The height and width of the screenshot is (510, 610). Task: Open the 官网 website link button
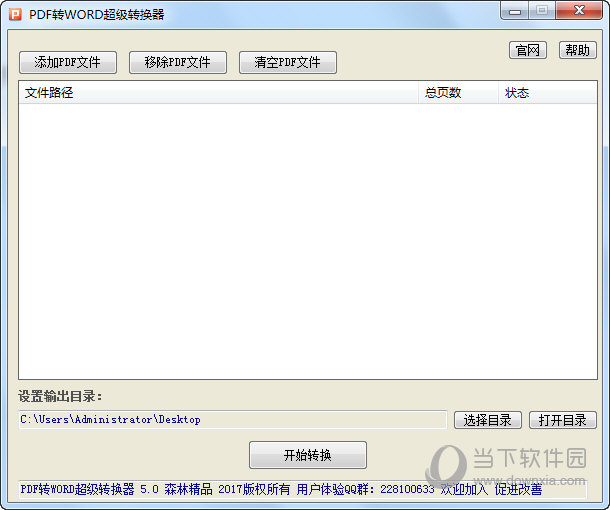click(x=528, y=50)
